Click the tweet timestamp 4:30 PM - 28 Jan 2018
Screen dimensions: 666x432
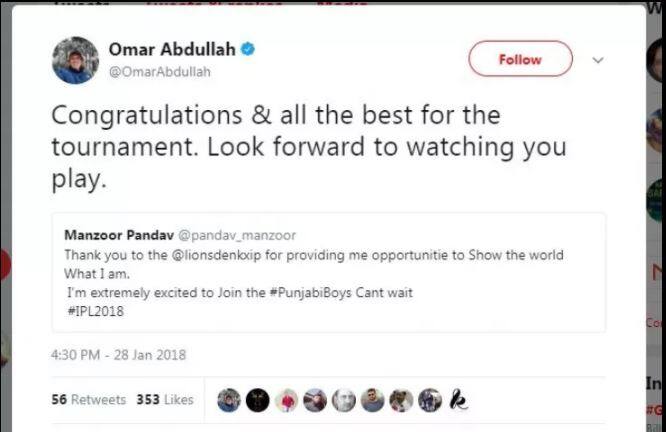(118, 354)
